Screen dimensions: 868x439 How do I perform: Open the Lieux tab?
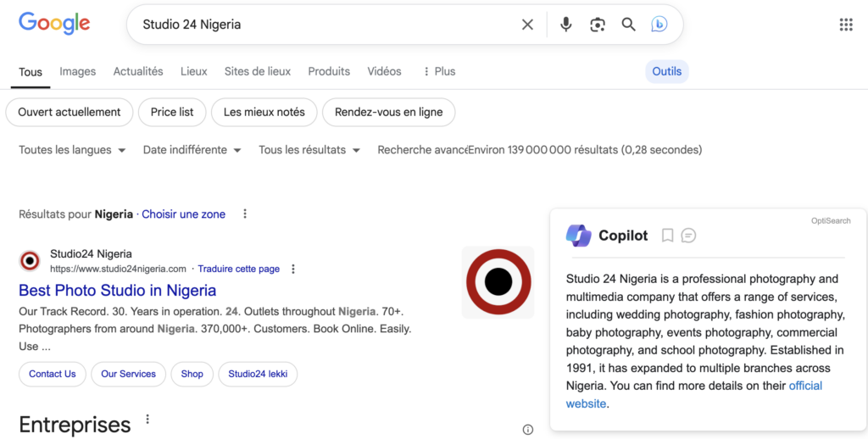[x=194, y=71]
